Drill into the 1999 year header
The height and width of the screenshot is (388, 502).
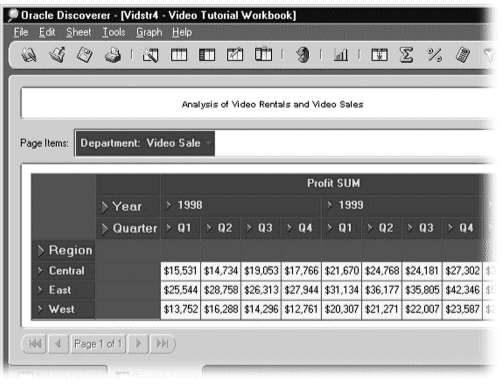click(x=330, y=205)
